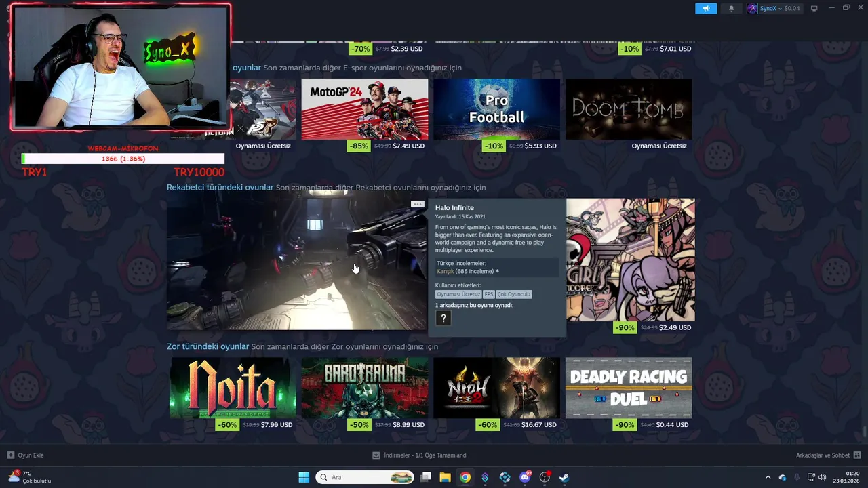Viewport: 868px width, 488px height.
Task: Click the $16.67 USD Nioh 2 price
Action: point(539,425)
